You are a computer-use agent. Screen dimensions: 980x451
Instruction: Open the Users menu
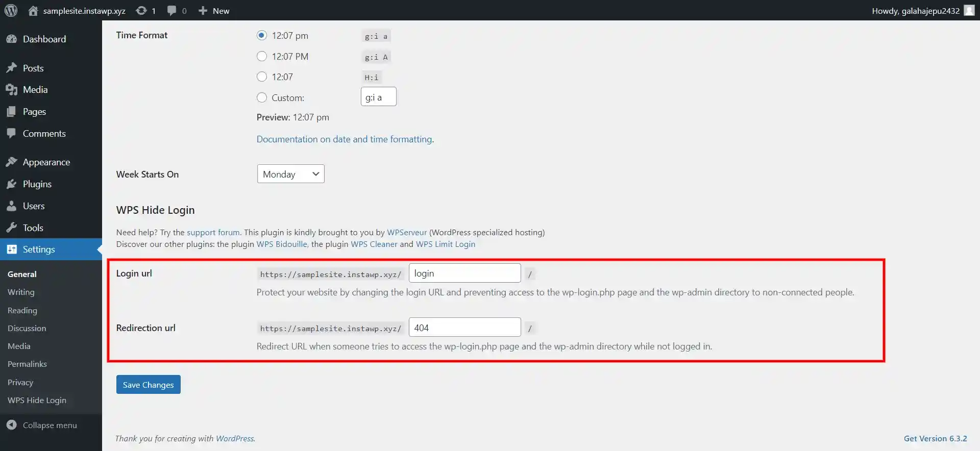click(51, 206)
